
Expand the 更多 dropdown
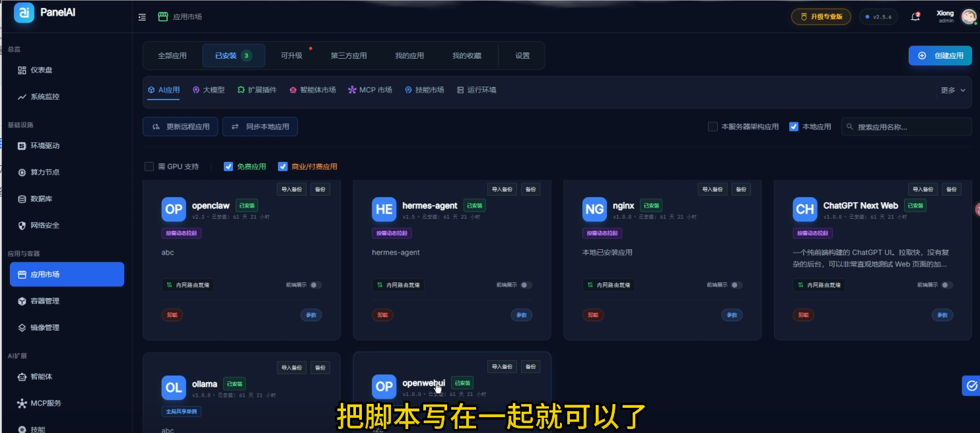[x=953, y=90]
